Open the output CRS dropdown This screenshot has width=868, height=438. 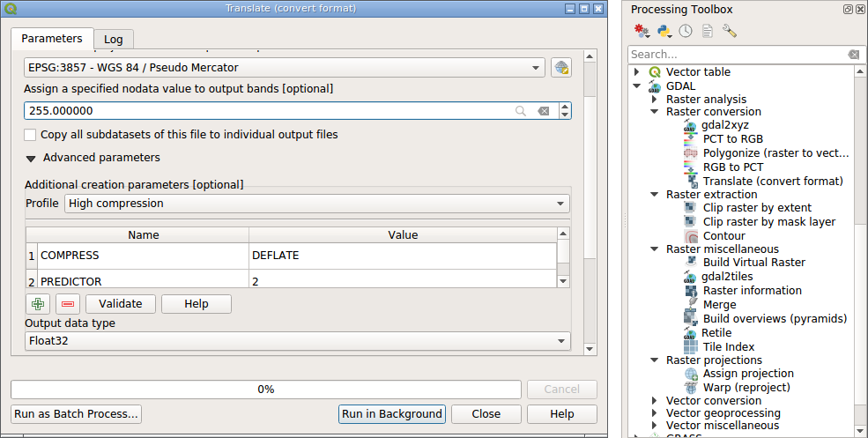coord(285,68)
